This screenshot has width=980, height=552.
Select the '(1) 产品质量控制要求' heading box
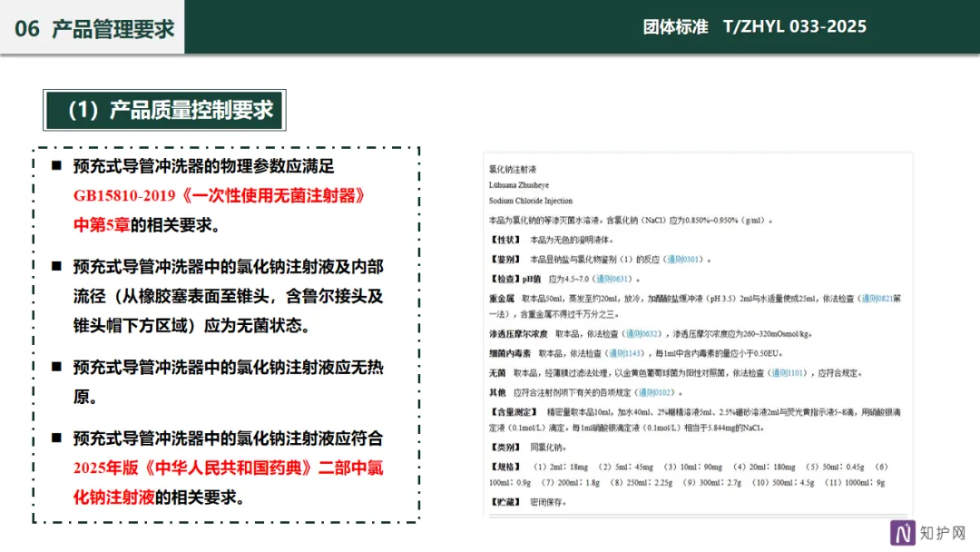click(164, 110)
